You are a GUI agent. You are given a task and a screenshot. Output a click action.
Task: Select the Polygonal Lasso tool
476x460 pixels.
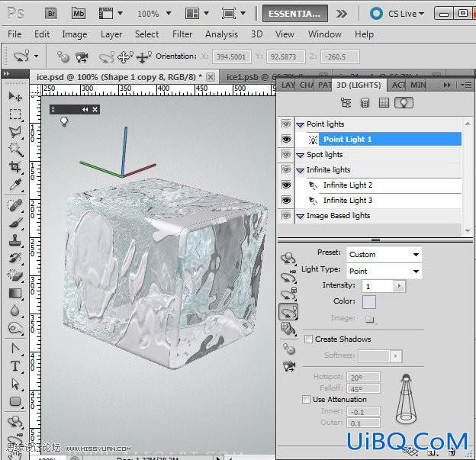click(x=15, y=131)
